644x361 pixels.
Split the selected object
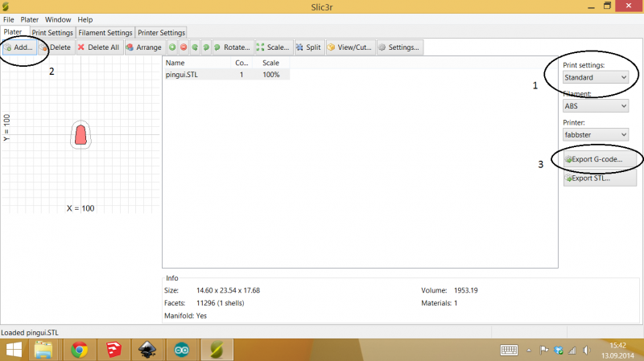tap(308, 47)
